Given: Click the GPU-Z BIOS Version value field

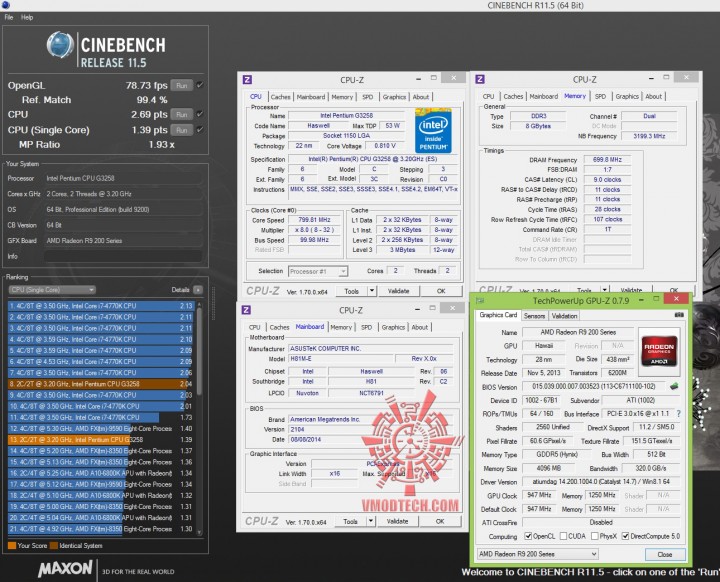Looking at the screenshot, I should point(593,386).
